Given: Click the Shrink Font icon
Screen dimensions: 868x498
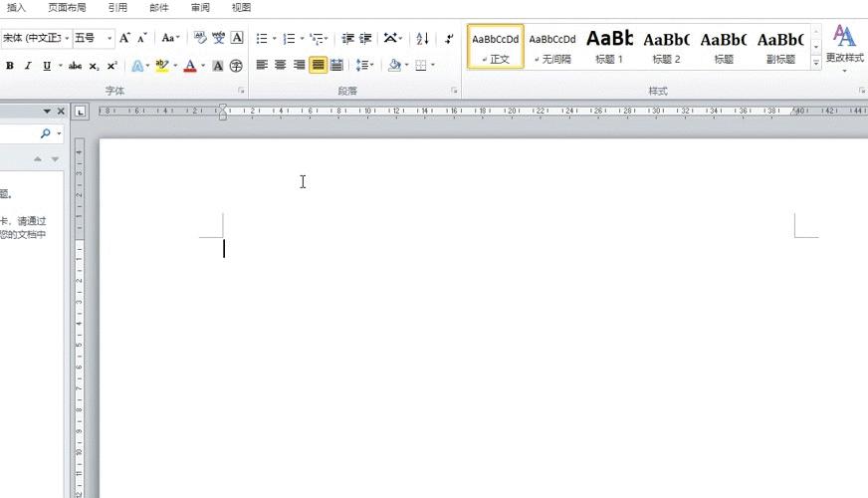Looking at the screenshot, I should [142, 38].
